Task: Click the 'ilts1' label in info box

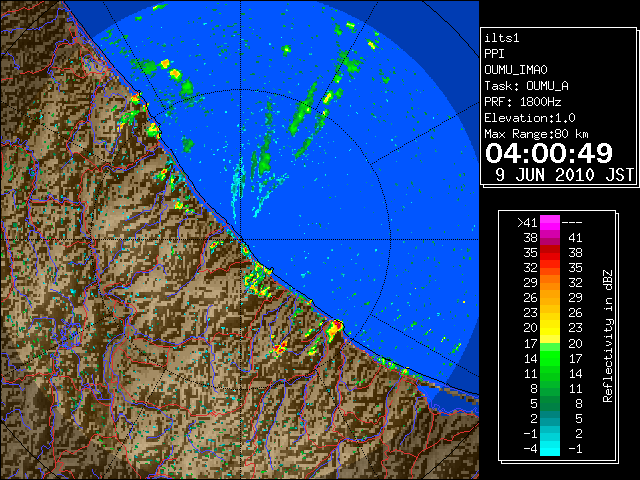Action: 502,38
